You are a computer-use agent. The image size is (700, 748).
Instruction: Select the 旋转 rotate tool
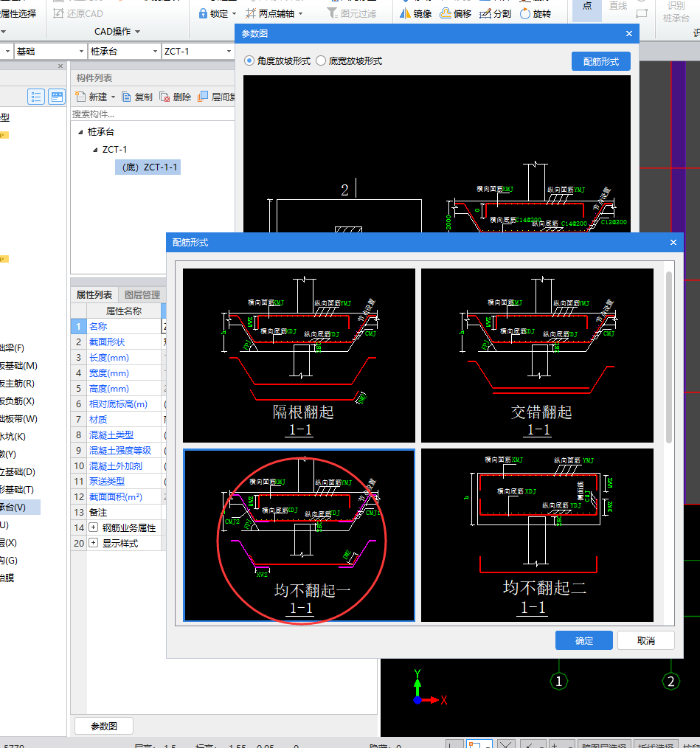pyautogui.click(x=536, y=13)
